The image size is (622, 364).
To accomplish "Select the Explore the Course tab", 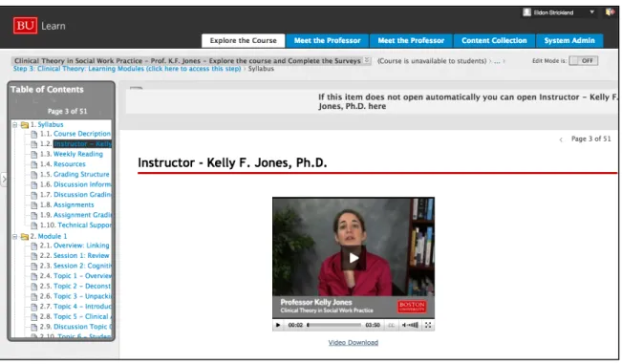I will [x=244, y=40].
